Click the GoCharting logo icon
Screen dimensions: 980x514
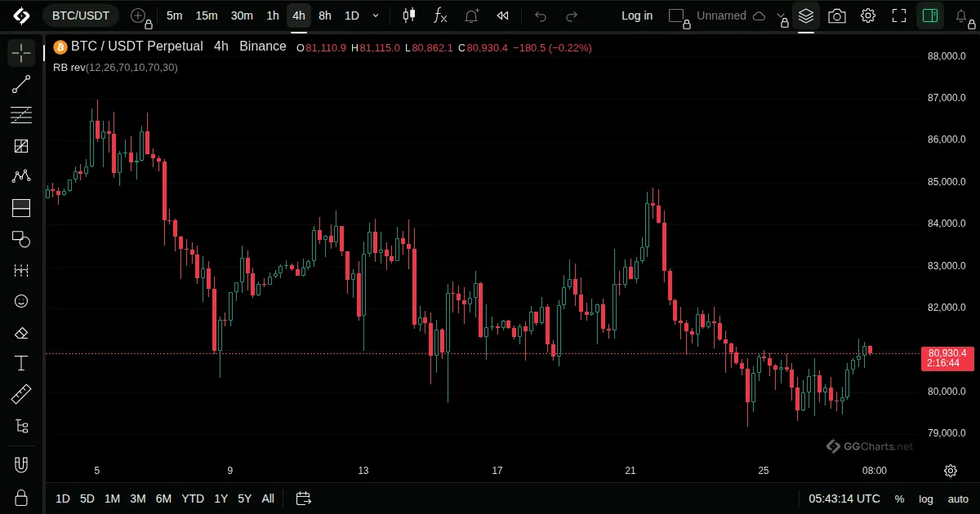(21, 16)
